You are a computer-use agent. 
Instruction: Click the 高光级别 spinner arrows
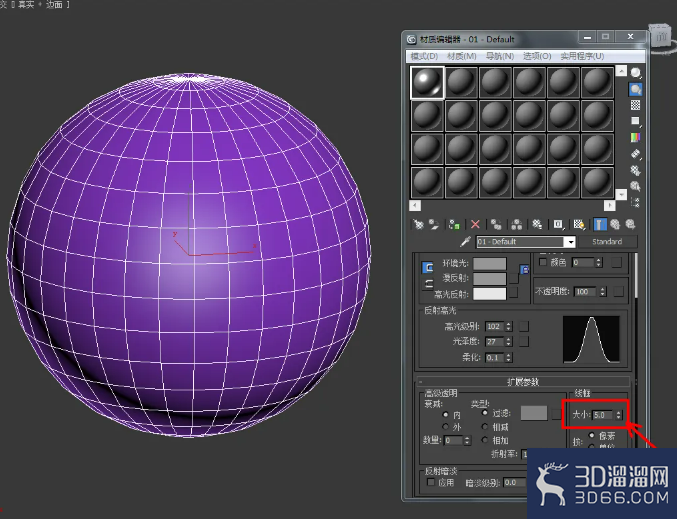click(x=509, y=326)
